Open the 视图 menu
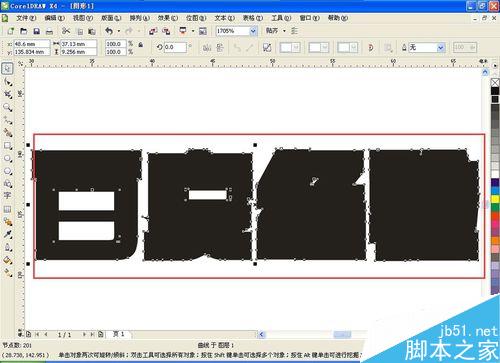 click(83, 18)
